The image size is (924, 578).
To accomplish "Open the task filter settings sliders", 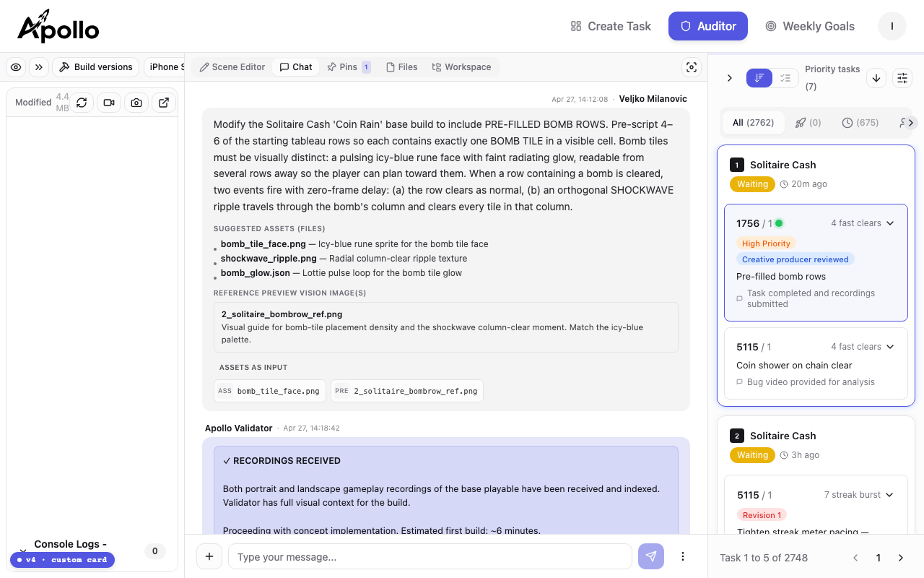I will [902, 78].
